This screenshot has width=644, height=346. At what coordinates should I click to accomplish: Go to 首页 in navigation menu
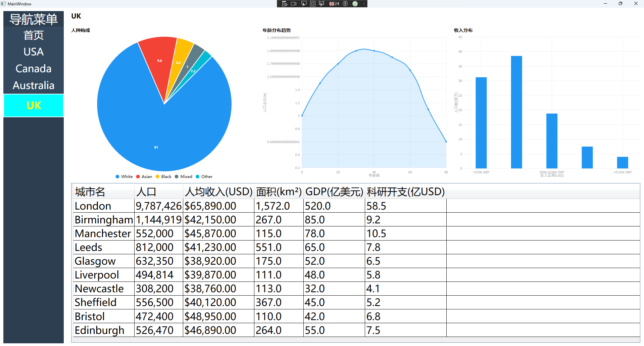coord(34,35)
